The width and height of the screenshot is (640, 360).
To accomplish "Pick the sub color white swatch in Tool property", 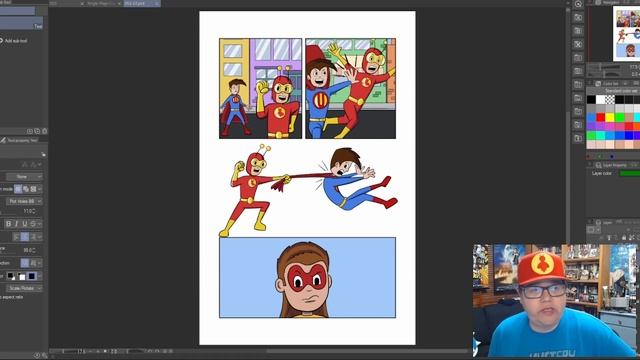I will click(21, 276).
